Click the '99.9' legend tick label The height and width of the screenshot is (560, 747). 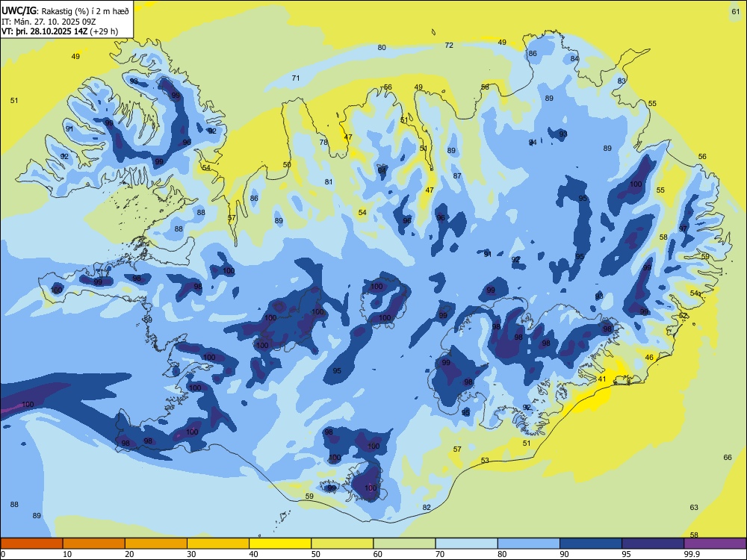(x=692, y=554)
